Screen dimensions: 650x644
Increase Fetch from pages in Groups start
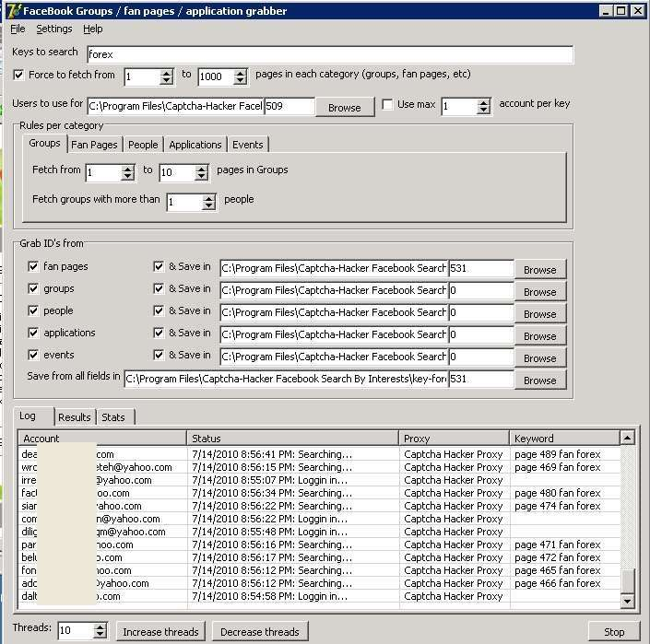point(127,169)
